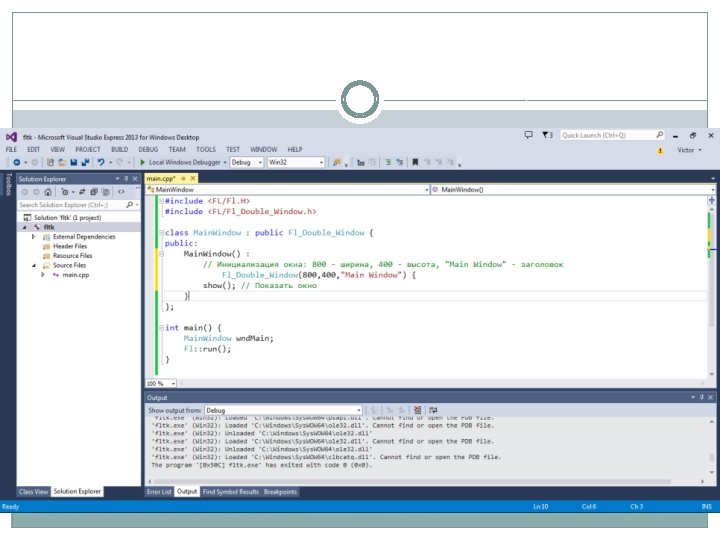This screenshot has width=720, height=540.
Task: Switch to the Error List tab
Action: click(x=159, y=492)
